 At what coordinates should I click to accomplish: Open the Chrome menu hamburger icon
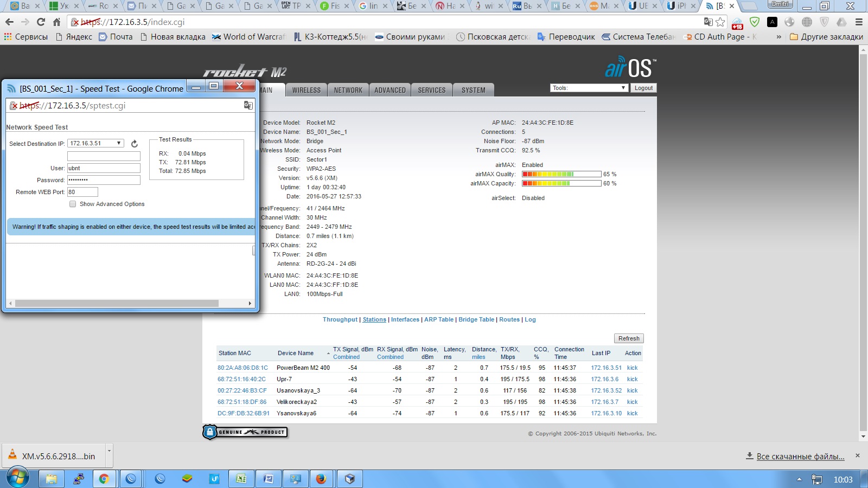[859, 22]
